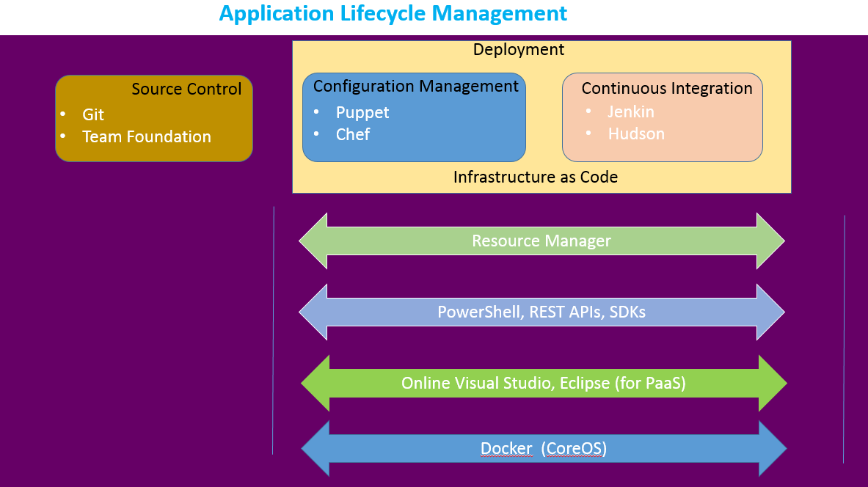
Task: Select the Git bullet item
Action: pos(93,114)
